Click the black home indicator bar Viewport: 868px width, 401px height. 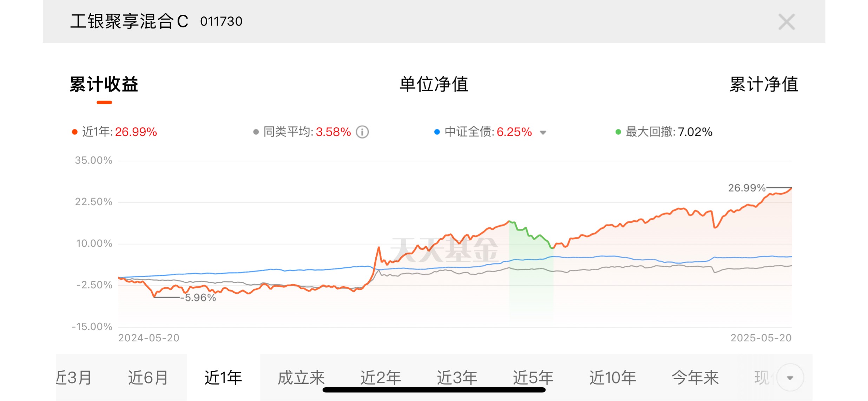(x=434, y=390)
